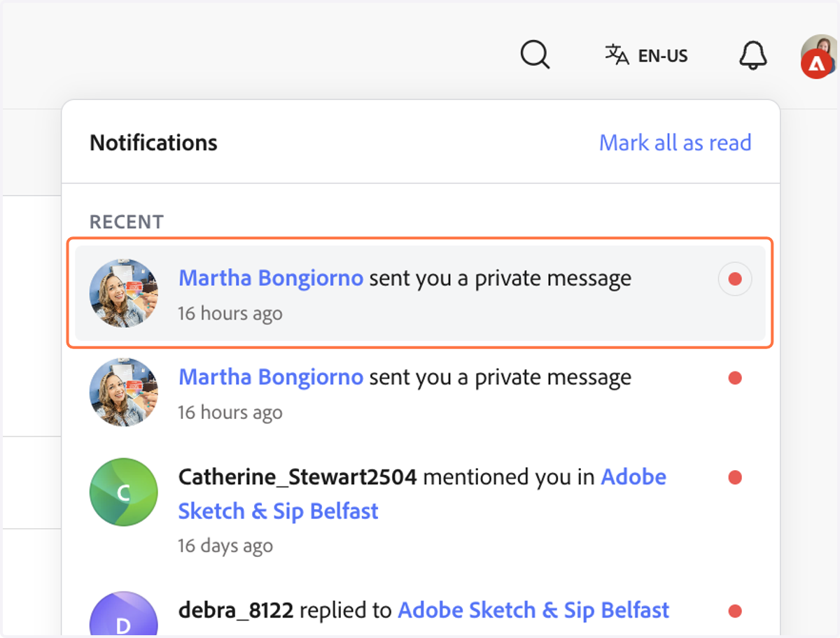
Task: Open the user profile avatar menu
Action: [x=819, y=56]
